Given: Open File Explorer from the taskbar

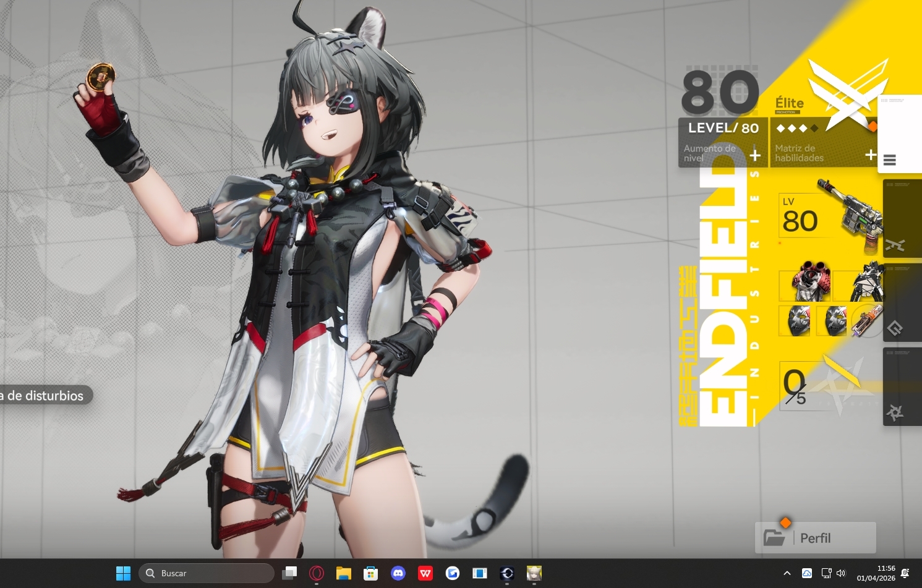Looking at the screenshot, I should pos(344,573).
